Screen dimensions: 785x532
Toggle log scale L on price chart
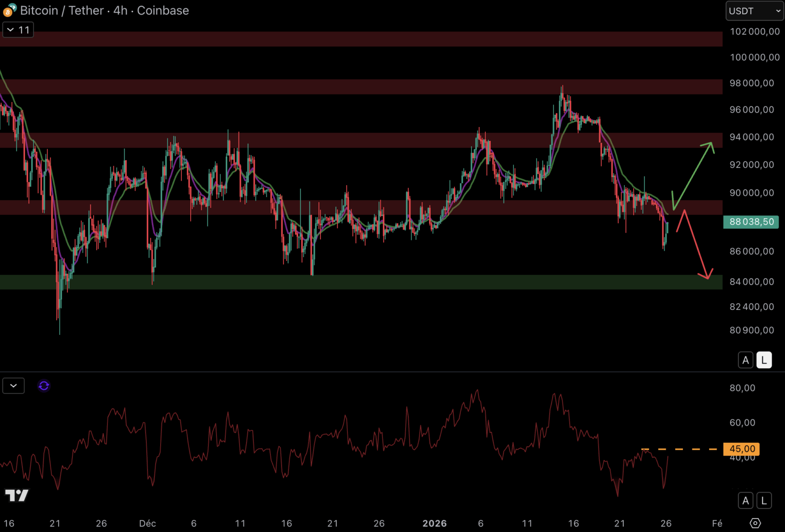[764, 360]
